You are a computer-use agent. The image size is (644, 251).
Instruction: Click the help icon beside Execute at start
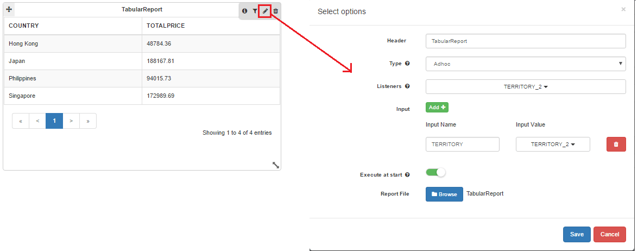pyautogui.click(x=407, y=174)
